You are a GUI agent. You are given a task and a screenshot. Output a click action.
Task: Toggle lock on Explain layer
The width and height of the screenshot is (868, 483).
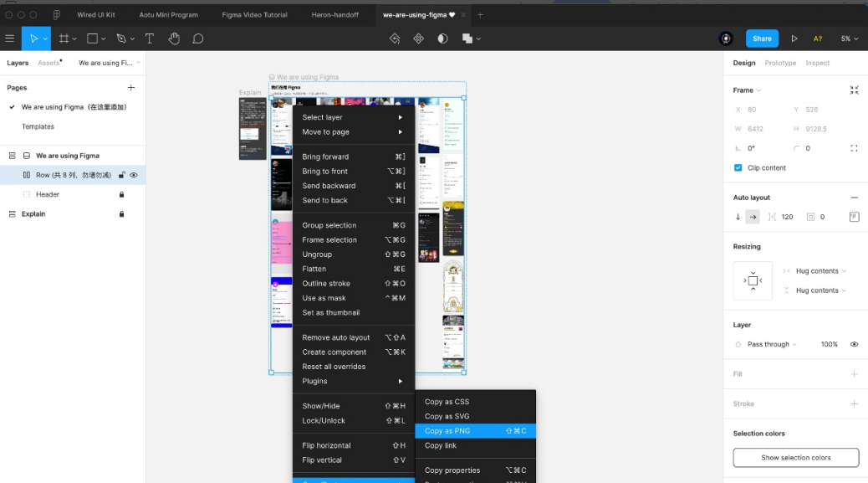tap(122, 213)
